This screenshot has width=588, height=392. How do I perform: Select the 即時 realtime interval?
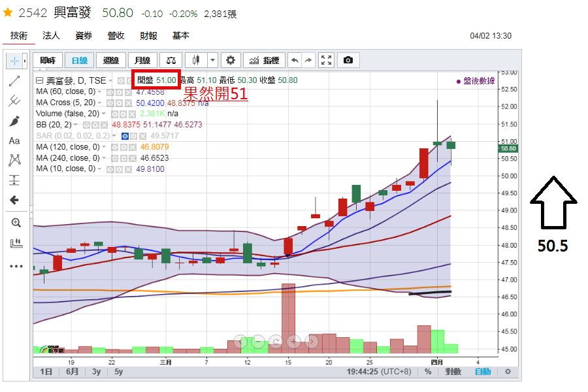click(48, 60)
